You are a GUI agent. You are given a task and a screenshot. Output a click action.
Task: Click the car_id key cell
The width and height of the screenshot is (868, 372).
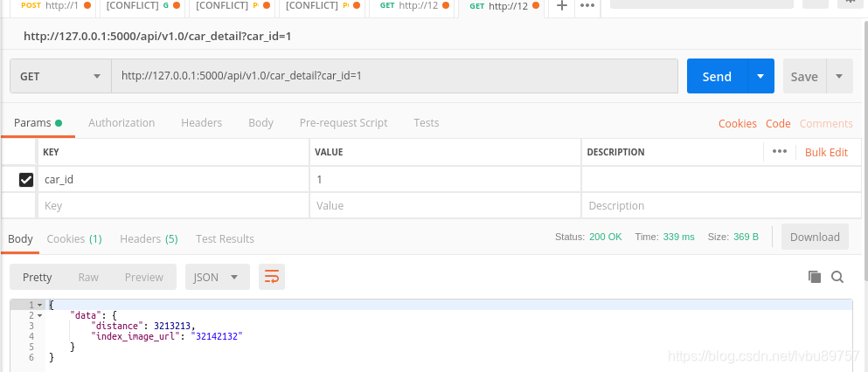coord(173,180)
